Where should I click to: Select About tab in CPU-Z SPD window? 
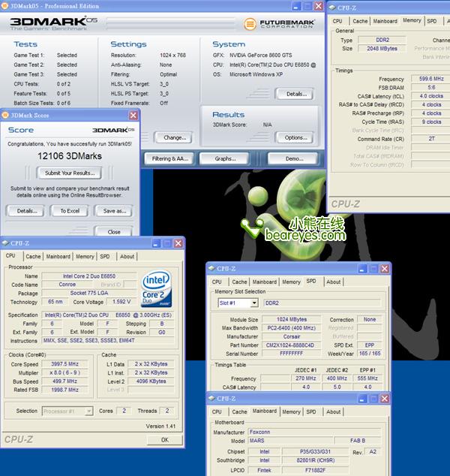pyautogui.click(x=333, y=282)
